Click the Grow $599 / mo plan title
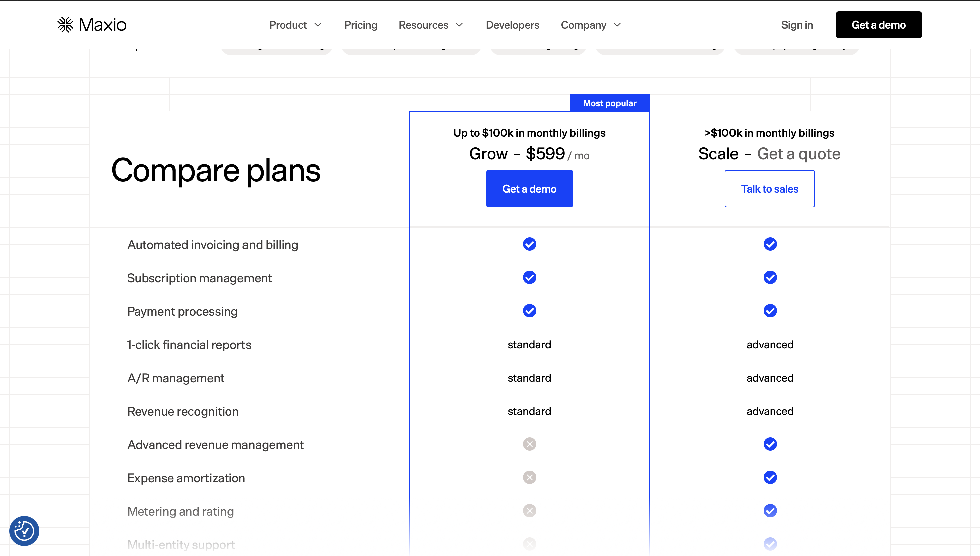980x556 pixels. pyautogui.click(x=529, y=154)
